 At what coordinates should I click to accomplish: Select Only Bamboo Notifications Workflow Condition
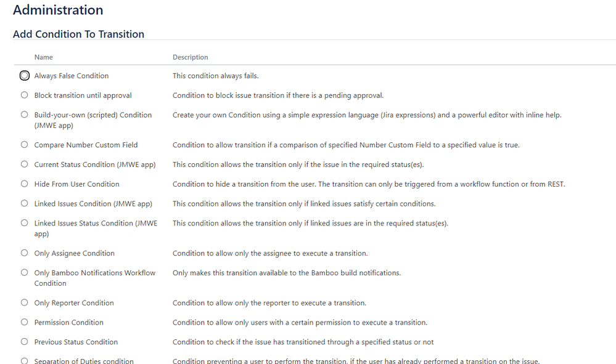pyautogui.click(x=24, y=272)
